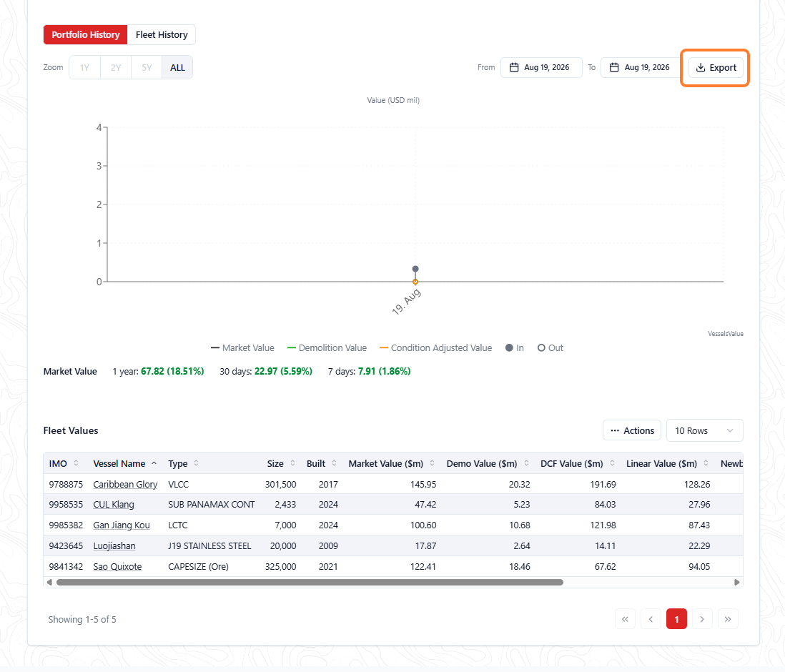The height and width of the screenshot is (672, 785).
Task: Open the From date calendar icon
Action: coord(513,68)
